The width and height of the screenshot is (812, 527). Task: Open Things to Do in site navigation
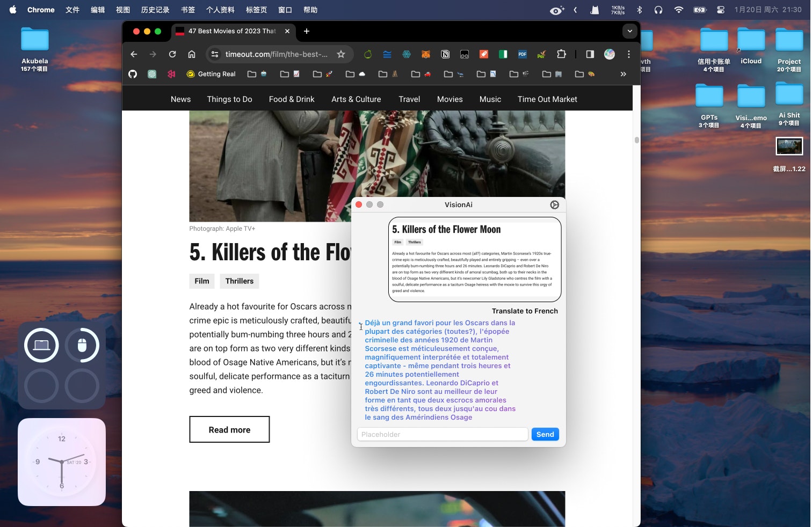230,99
